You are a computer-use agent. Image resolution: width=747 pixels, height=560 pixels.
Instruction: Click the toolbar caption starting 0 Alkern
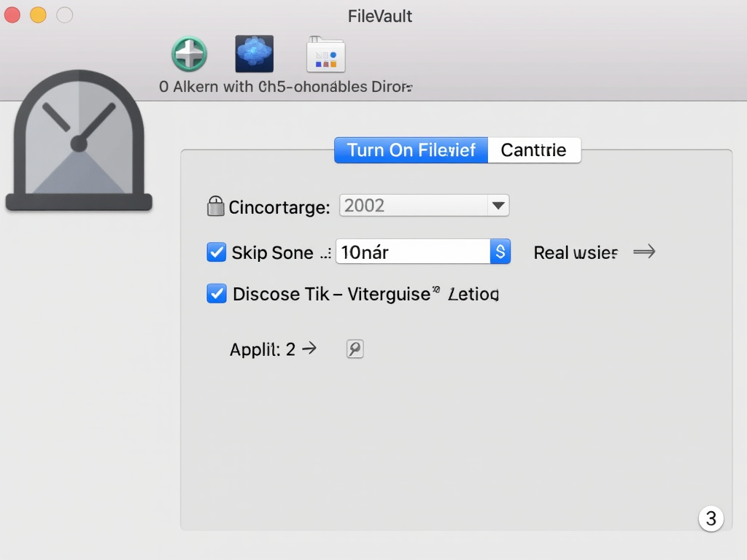tap(286, 87)
